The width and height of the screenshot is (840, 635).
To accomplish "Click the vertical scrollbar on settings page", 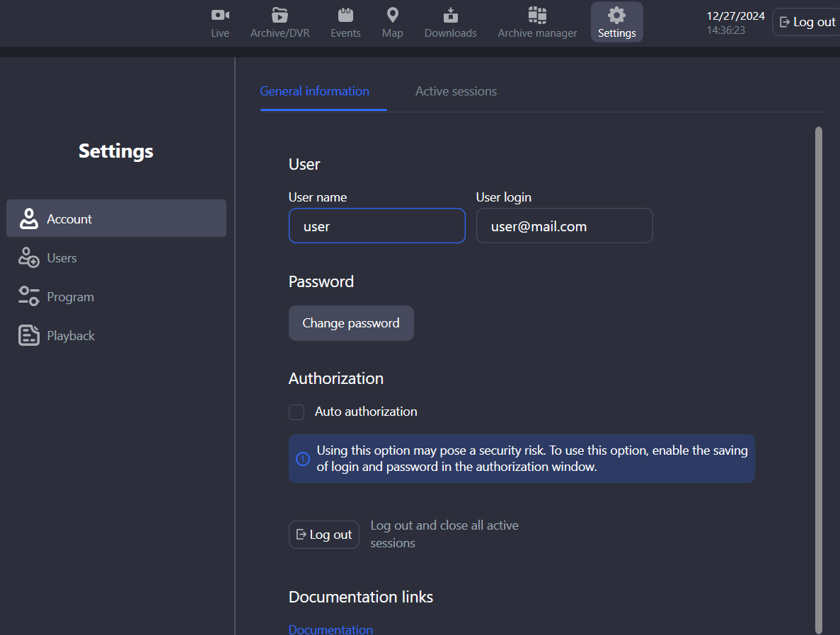I will click(x=819, y=380).
